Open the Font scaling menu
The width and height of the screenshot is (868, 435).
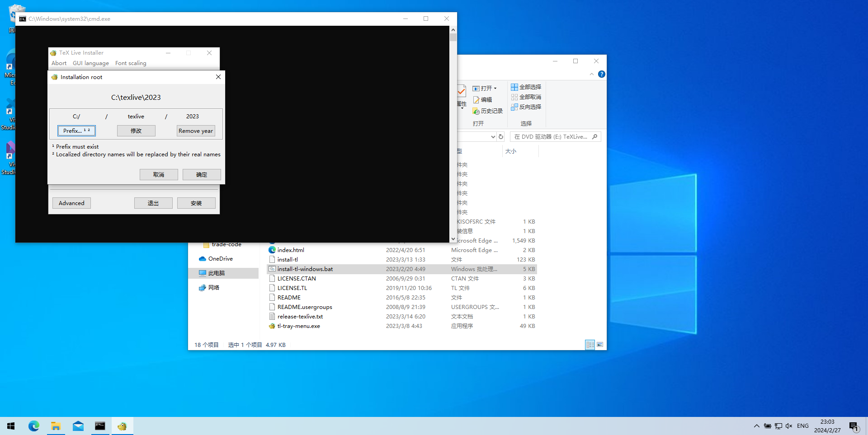pyautogui.click(x=131, y=63)
